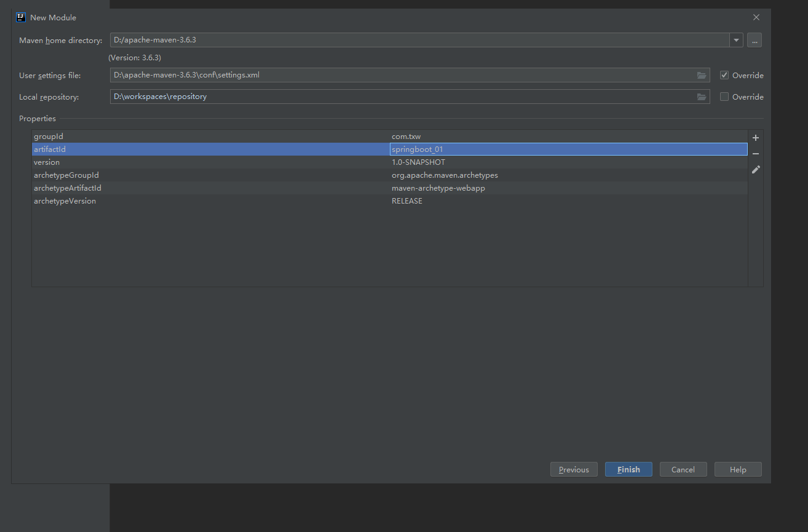The width and height of the screenshot is (808, 532).
Task: Select the artifactId property name
Action: coord(50,149)
